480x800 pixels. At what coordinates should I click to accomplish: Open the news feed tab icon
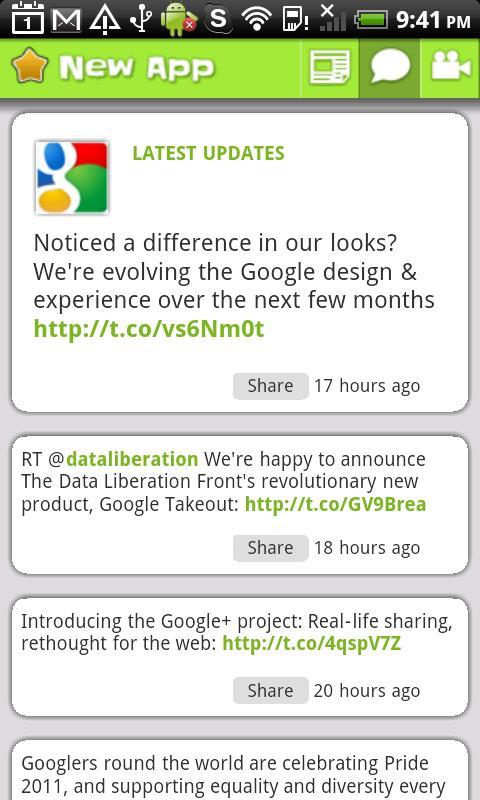tap(330, 67)
